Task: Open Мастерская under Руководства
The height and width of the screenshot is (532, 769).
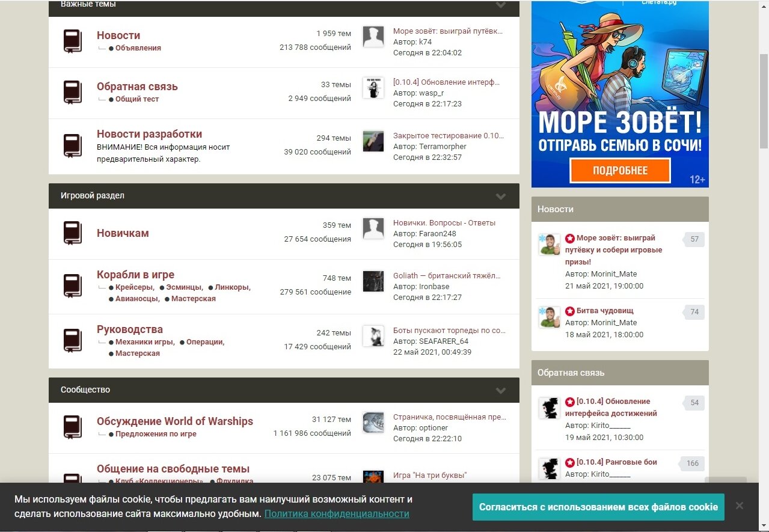Action: click(138, 353)
